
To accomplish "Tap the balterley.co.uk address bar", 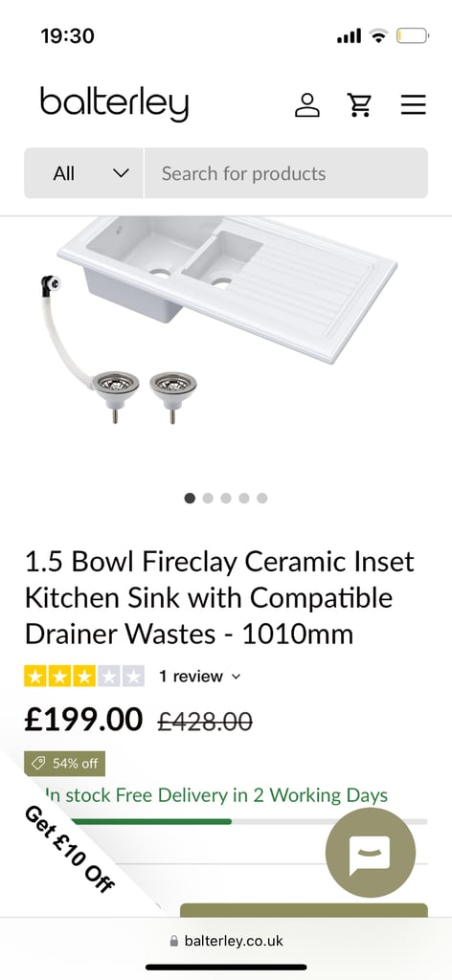I will [x=226, y=941].
